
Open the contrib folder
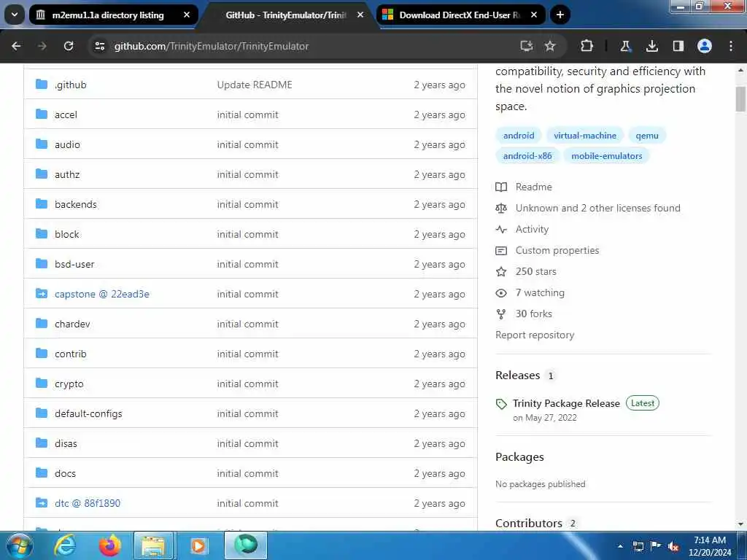[71, 354]
